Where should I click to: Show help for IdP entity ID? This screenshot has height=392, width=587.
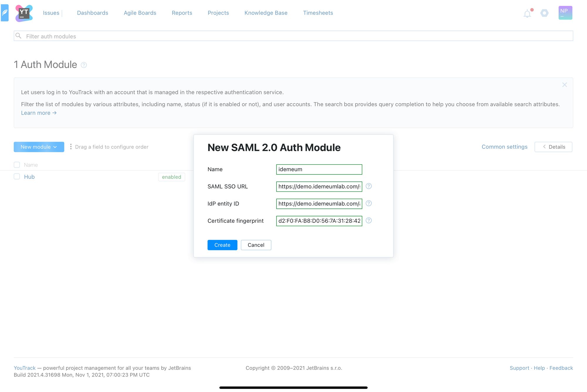[369, 203]
